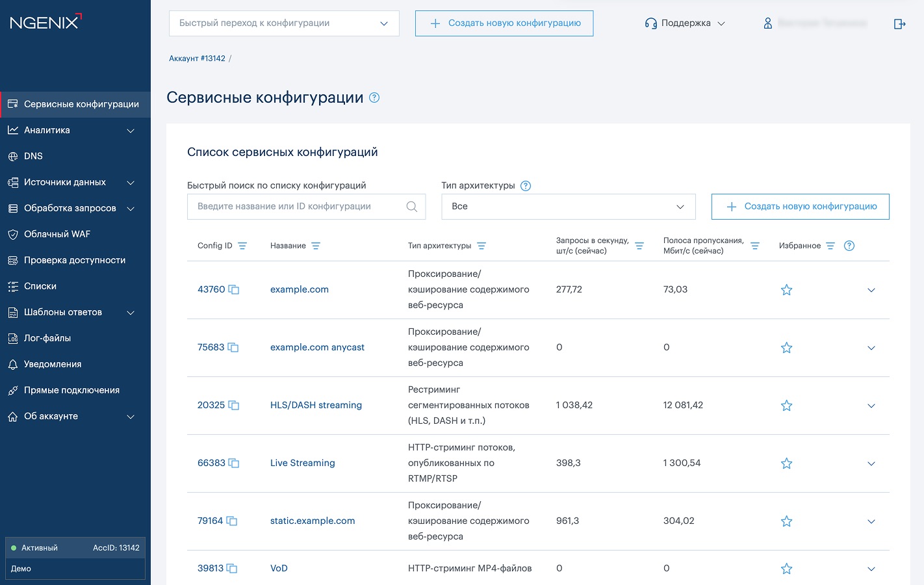Mark example.com as favorite with star

[x=786, y=290]
